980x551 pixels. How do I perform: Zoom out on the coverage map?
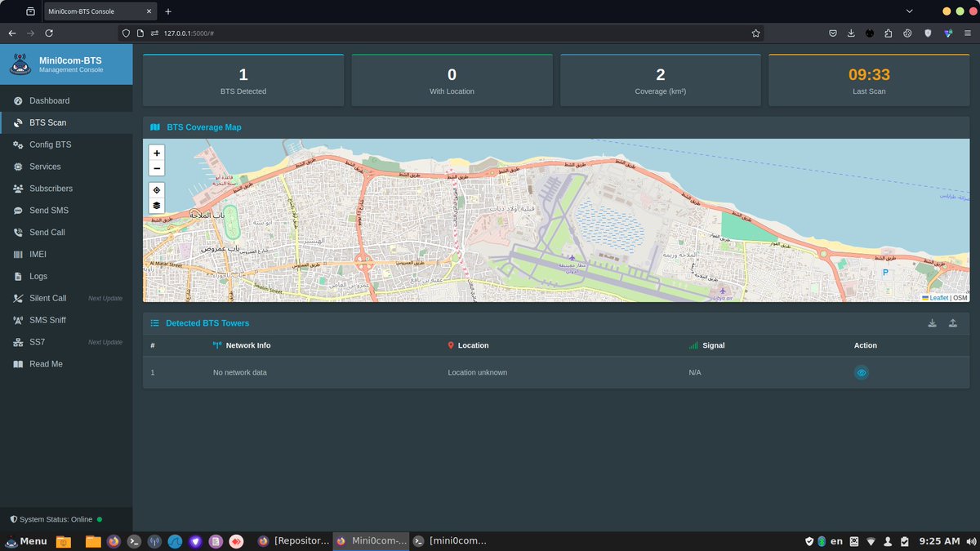pyautogui.click(x=157, y=168)
